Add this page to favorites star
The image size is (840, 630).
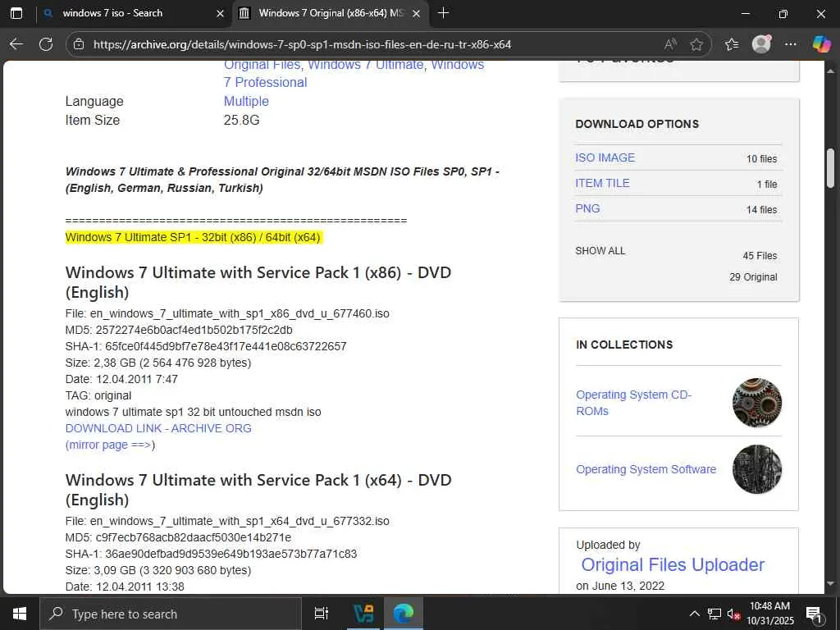point(696,44)
